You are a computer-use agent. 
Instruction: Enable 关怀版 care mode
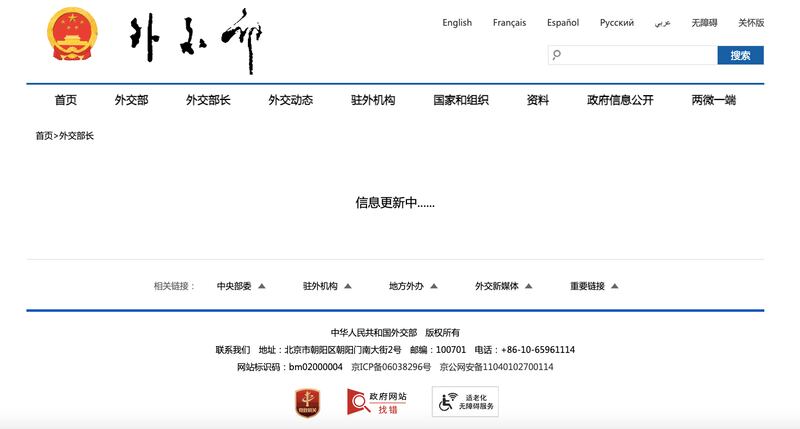click(750, 23)
